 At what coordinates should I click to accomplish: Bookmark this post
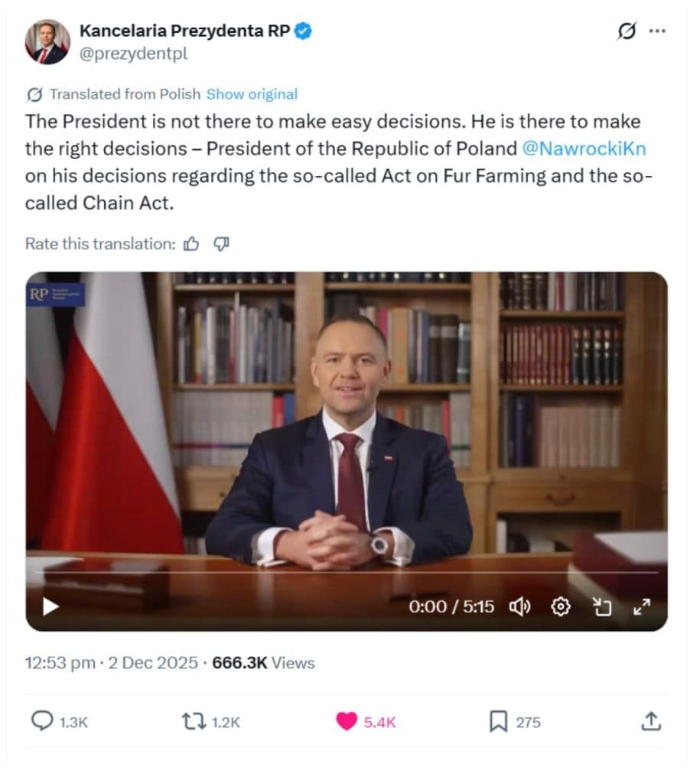(x=498, y=721)
